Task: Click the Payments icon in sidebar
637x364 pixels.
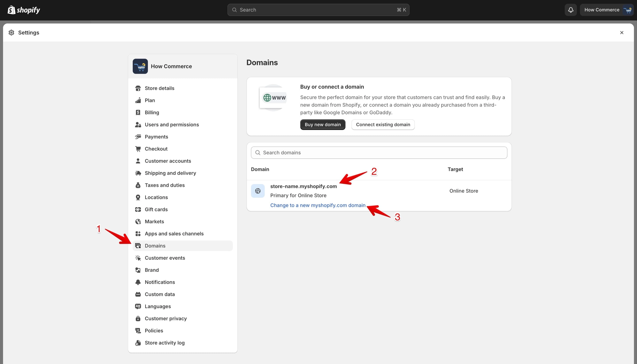Action: (x=138, y=137)
